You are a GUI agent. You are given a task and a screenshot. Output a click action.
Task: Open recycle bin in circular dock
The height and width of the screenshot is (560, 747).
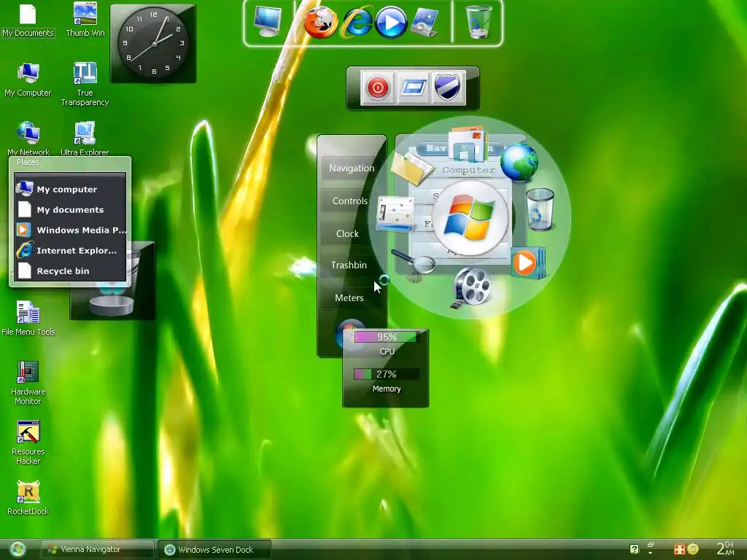point(540,209)
